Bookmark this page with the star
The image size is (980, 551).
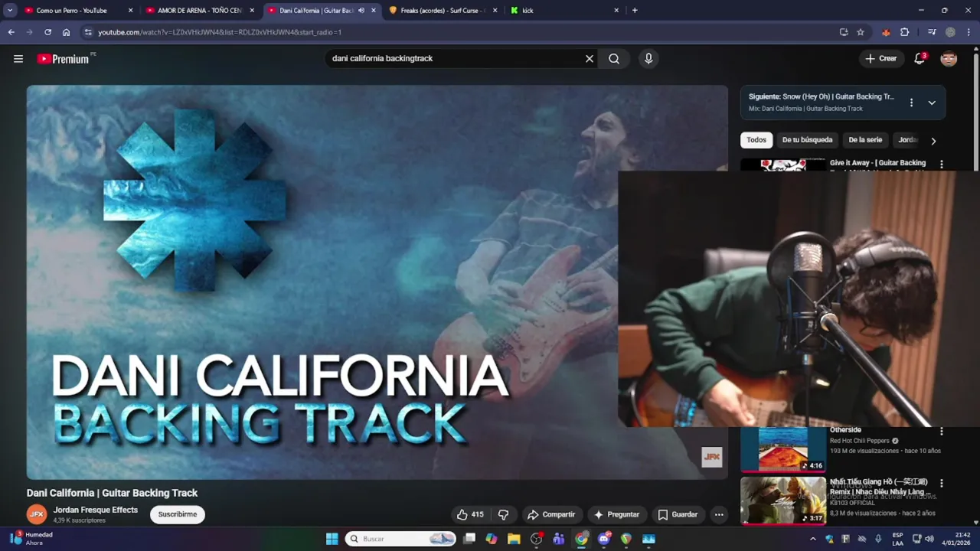pyautogui.click(x=861, y=32)
